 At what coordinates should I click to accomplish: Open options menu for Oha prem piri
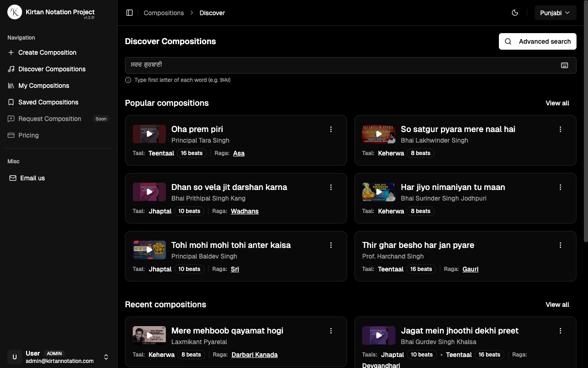click(x=331, y=129)
